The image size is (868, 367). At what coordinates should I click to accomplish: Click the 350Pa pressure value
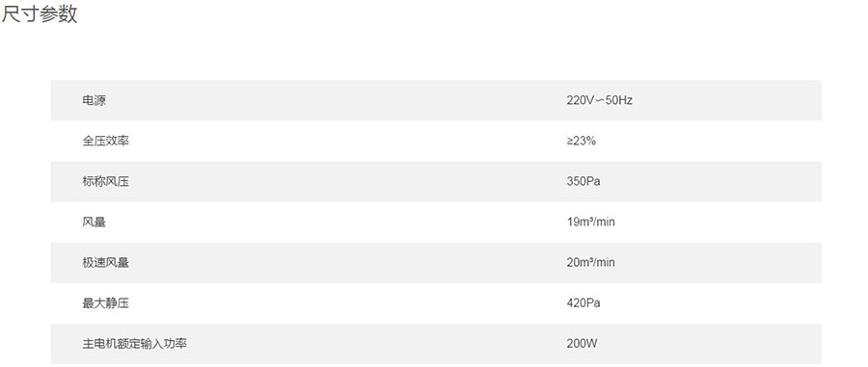(x=583, y=181)
